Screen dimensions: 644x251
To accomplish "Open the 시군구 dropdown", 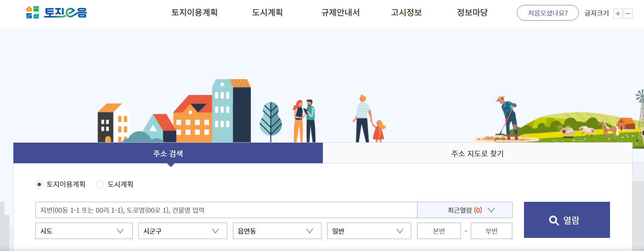I will point(182,231).
